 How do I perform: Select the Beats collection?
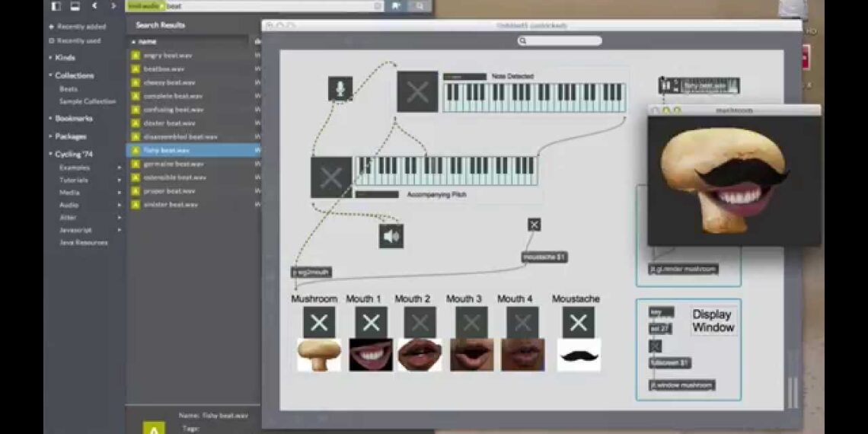pos(69,89)
